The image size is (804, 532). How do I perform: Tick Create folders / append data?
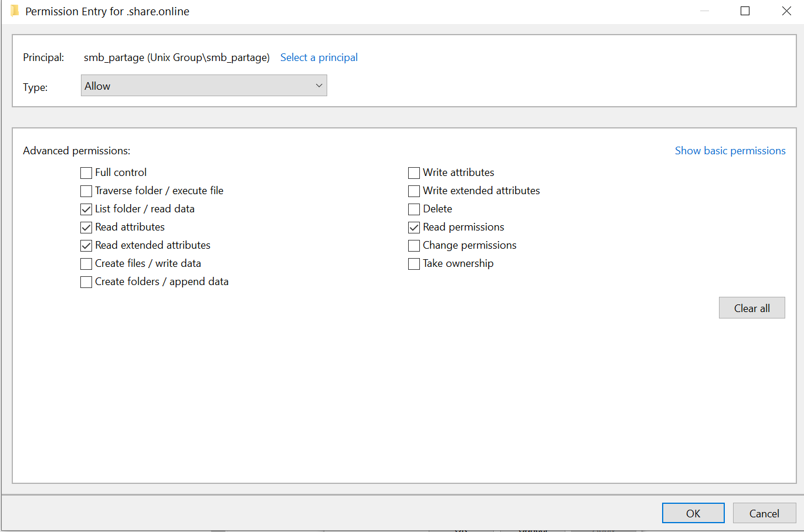click(x=86, y=282)
